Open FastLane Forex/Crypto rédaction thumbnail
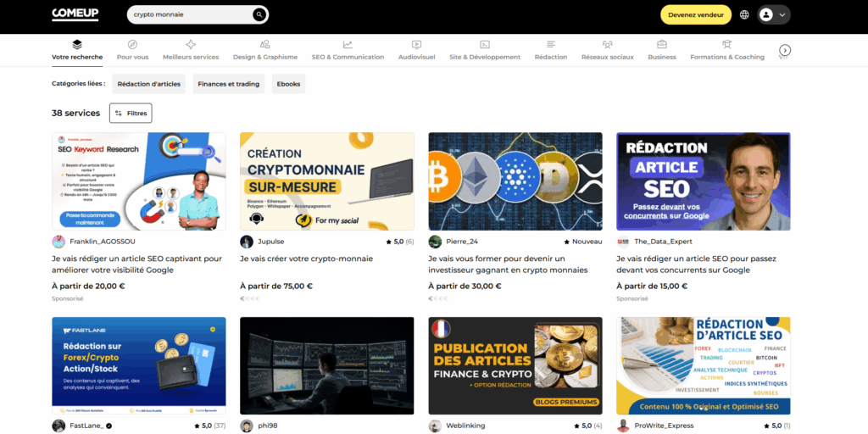Screen dimensions: 868x434 coord(139,366)
